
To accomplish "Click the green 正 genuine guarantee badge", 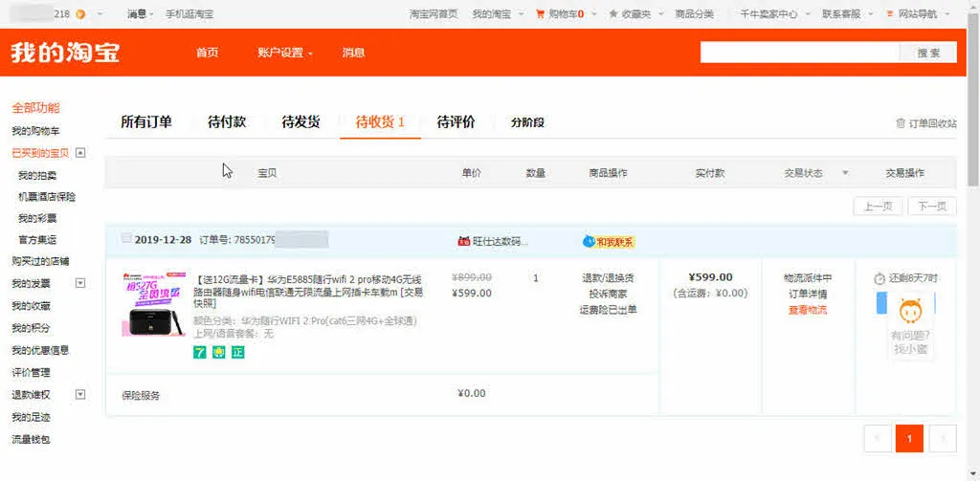I will 237,352.
